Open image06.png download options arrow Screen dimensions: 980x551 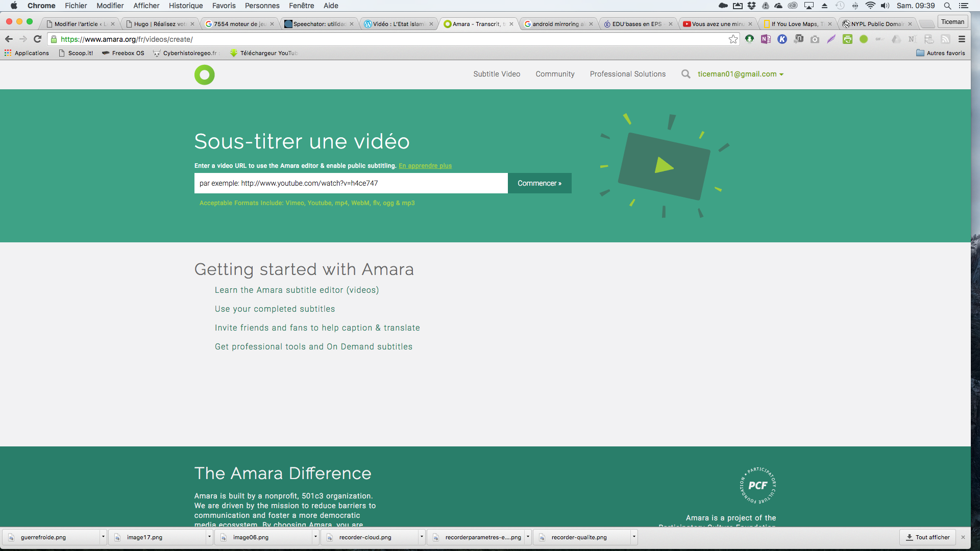click(x=315, y=537)
